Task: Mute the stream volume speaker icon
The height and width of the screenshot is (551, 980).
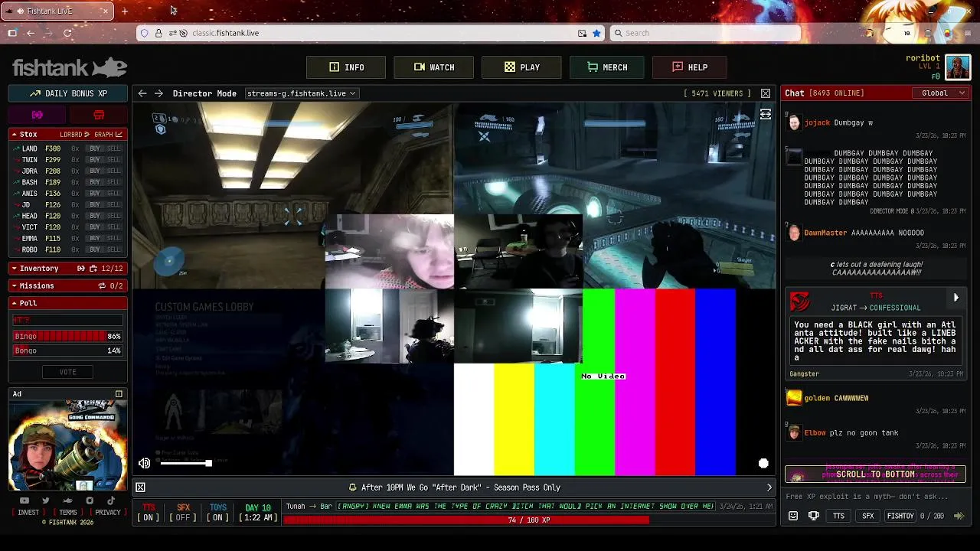Action: click(x=144, y=463)
